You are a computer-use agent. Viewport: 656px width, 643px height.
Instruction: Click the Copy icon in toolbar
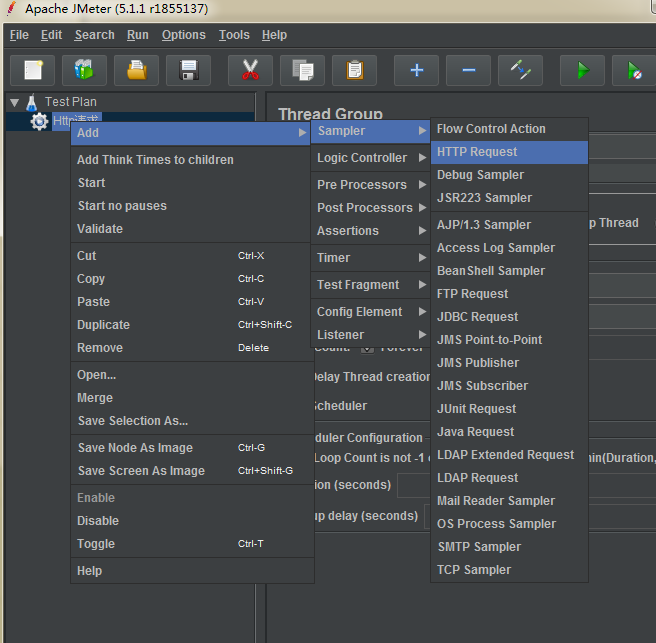pos(302,70)
